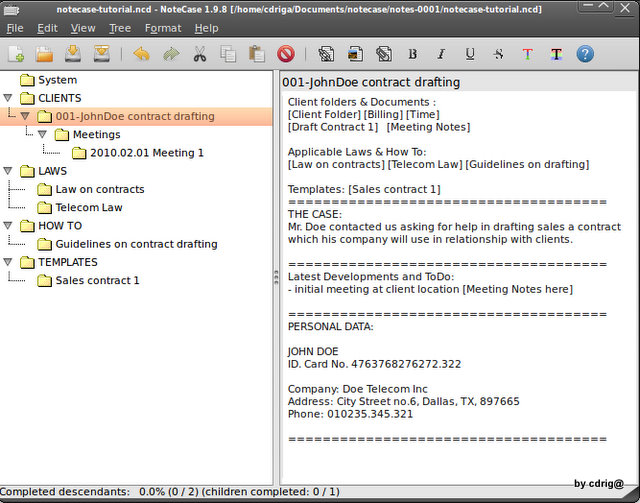This screenshot has width=640, height=503.
Task: Select the System node
Action: point(58,80)
